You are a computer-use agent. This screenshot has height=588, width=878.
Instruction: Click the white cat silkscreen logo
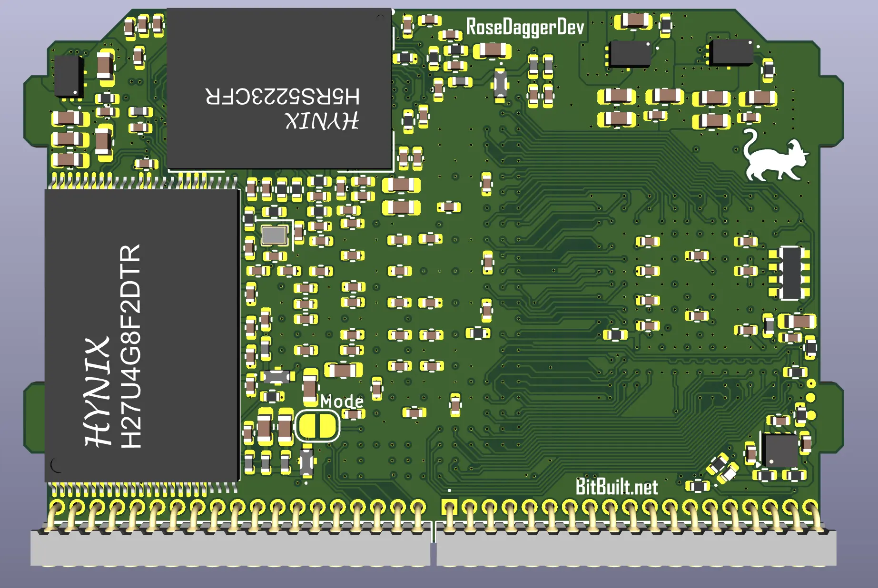(776, 155)
